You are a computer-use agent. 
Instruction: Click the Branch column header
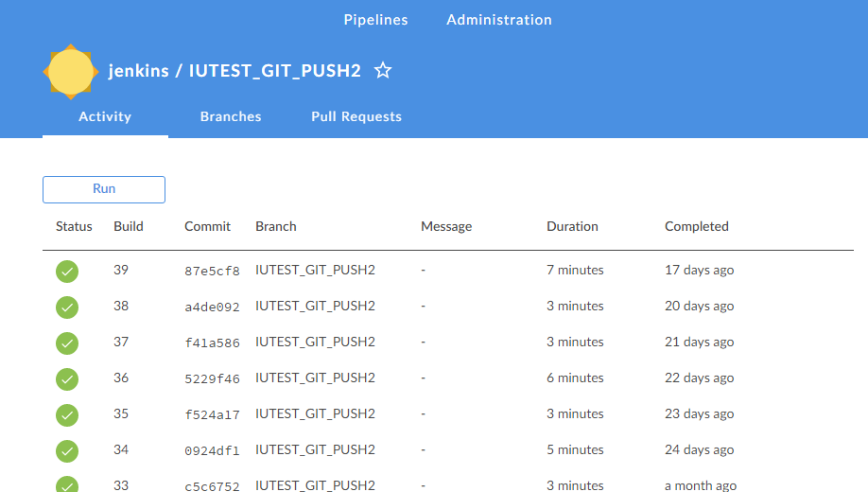point(276,227)
